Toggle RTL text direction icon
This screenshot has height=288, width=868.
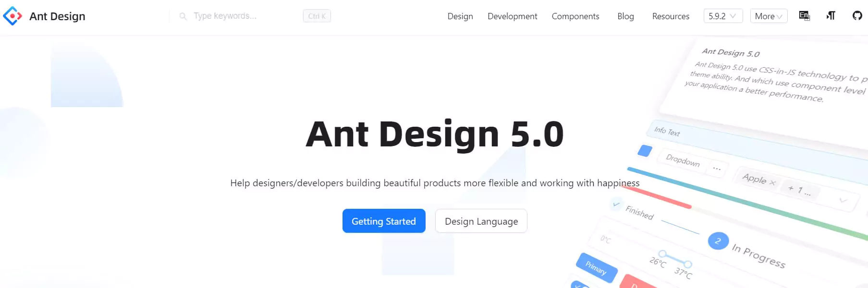pyautogui.click(x=831, y=16)
